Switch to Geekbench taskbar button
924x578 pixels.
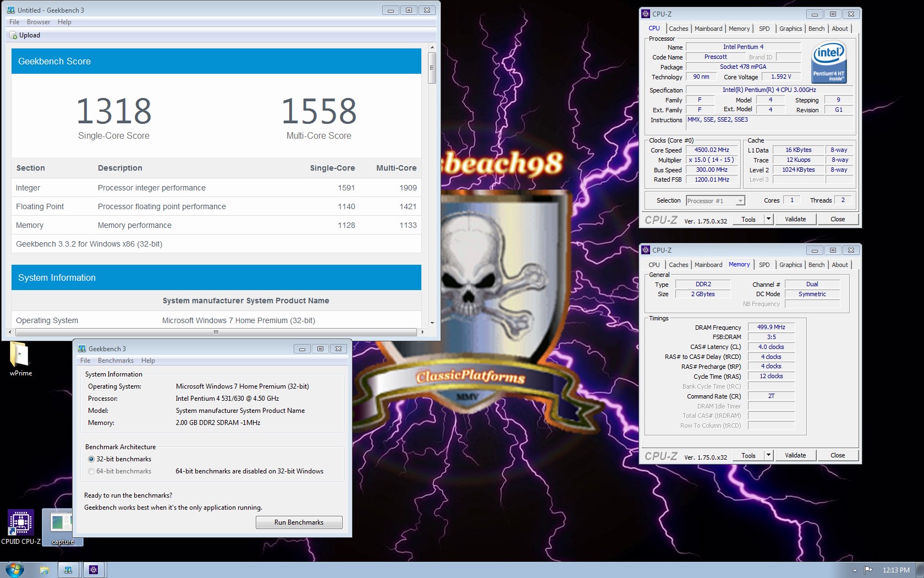pos(68,570)
